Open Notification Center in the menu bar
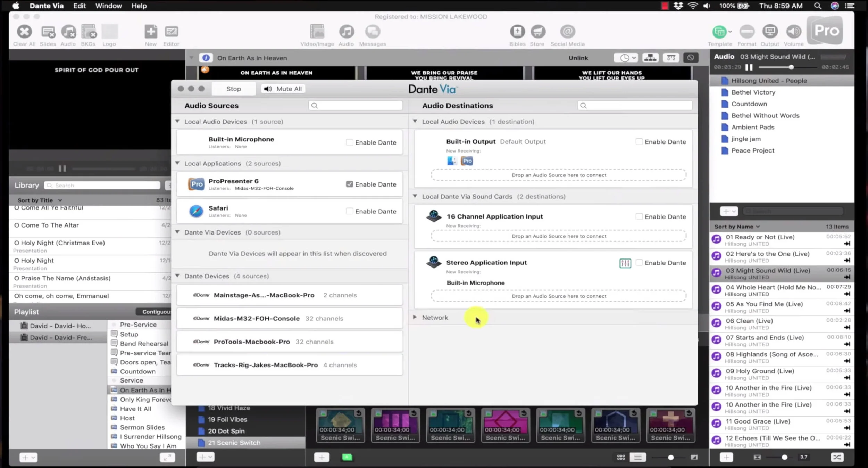Screen dimensions: 868x468 (x=849, y=6)
